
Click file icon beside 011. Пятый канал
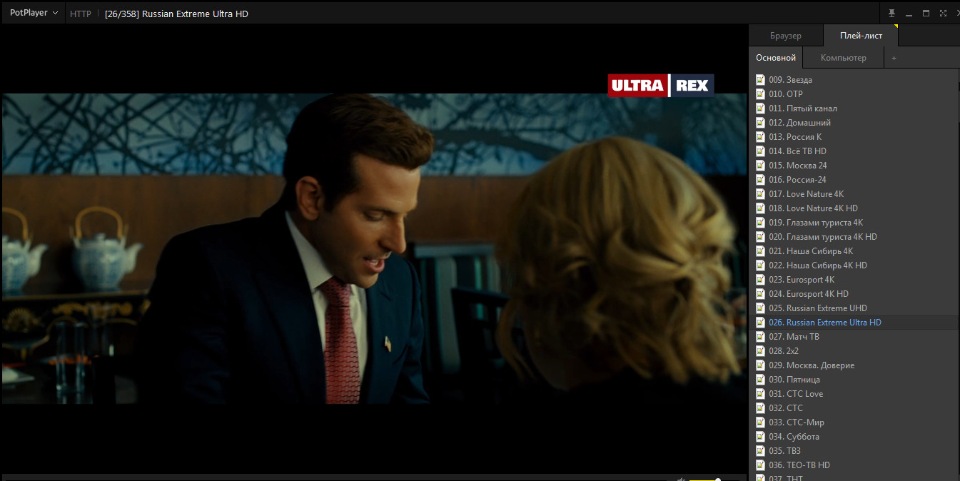(x=760, y=108)
